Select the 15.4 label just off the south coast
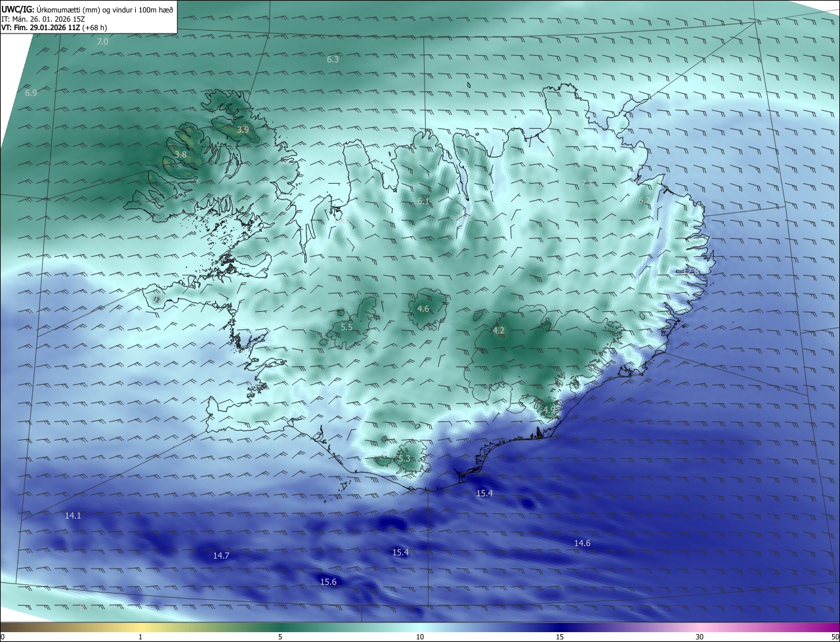Viewport: 840px width, 642px height. click(x=484, y=493)
